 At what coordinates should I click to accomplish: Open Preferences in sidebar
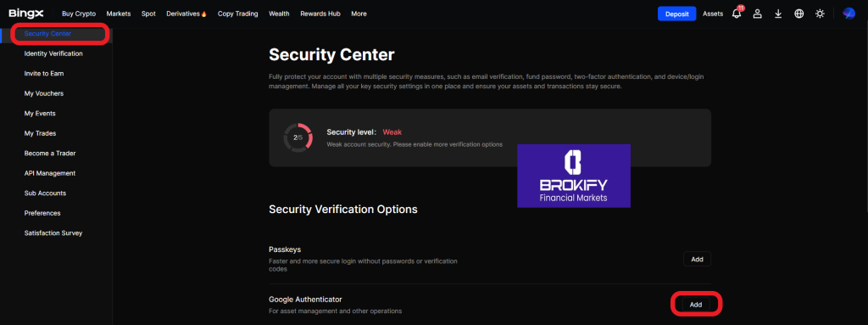tap(42, 214)
